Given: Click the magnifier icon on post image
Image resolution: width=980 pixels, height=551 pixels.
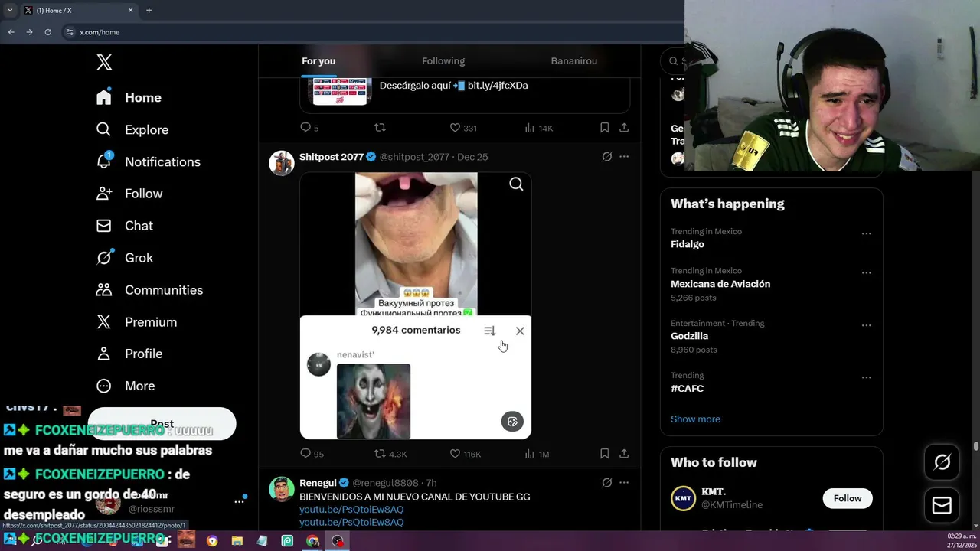Looking at the screenshot, I should [x=516, y=184].
